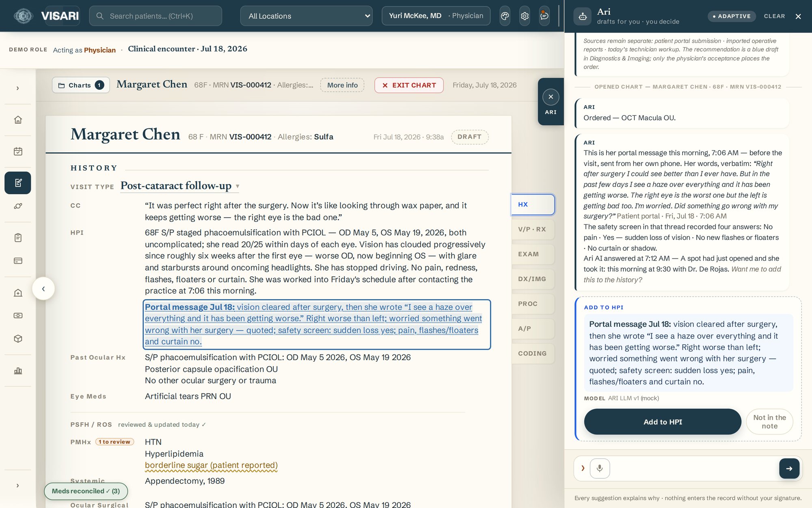The image size is (812, 508).
Task: Click the microphone button in Ari input
Action: (600, 469)
